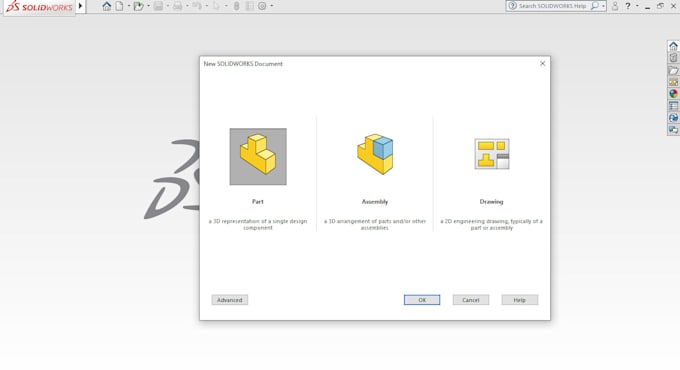680x370 pixels.
Task: Click the Assembly label text
Action: [375, 202]
